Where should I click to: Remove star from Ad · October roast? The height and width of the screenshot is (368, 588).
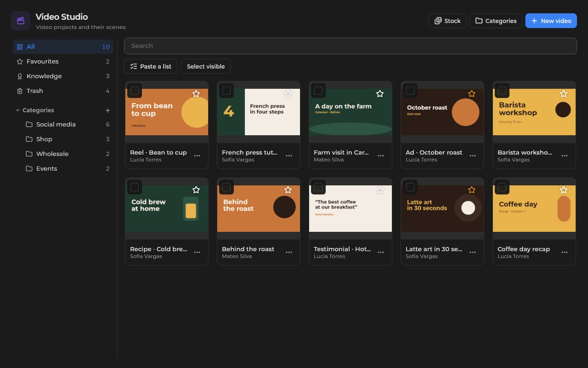point(472,93)
